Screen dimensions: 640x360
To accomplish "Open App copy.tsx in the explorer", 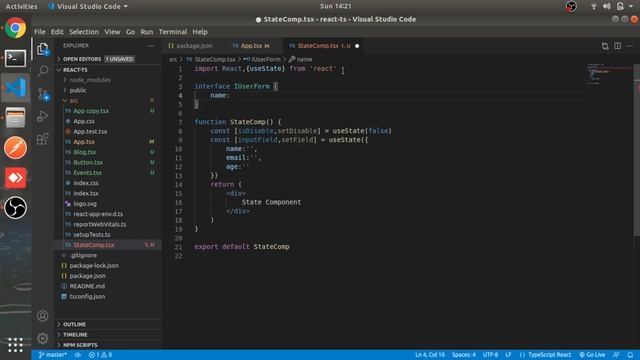I will [x=108, y=111].
